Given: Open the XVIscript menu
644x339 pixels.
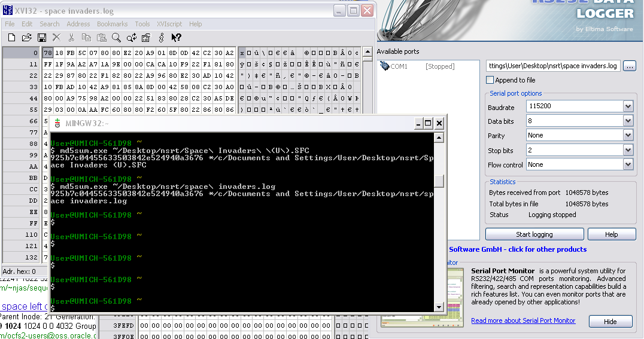Looking at the screenshot, I should [169, 24].
